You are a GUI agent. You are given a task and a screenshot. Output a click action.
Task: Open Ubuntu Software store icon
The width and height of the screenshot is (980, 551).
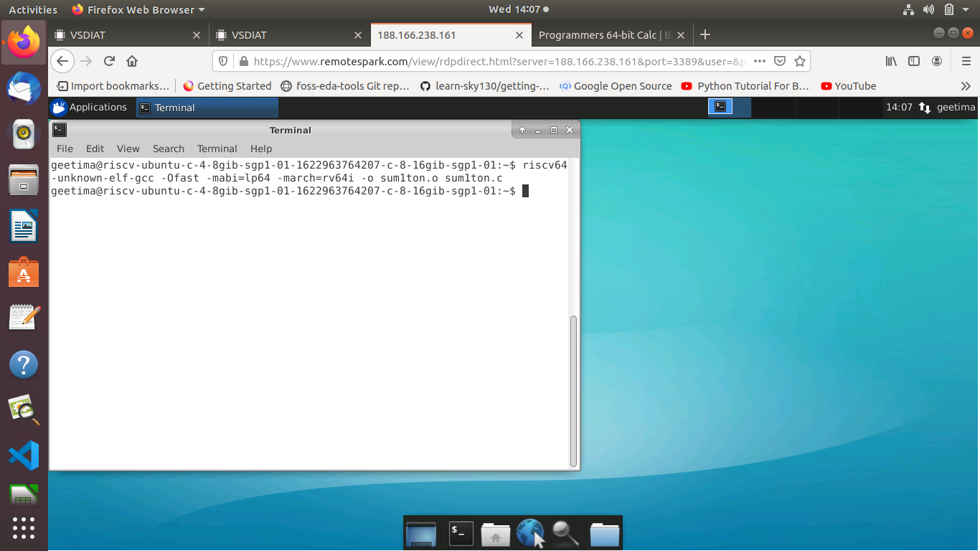click(x=24, y=273)
